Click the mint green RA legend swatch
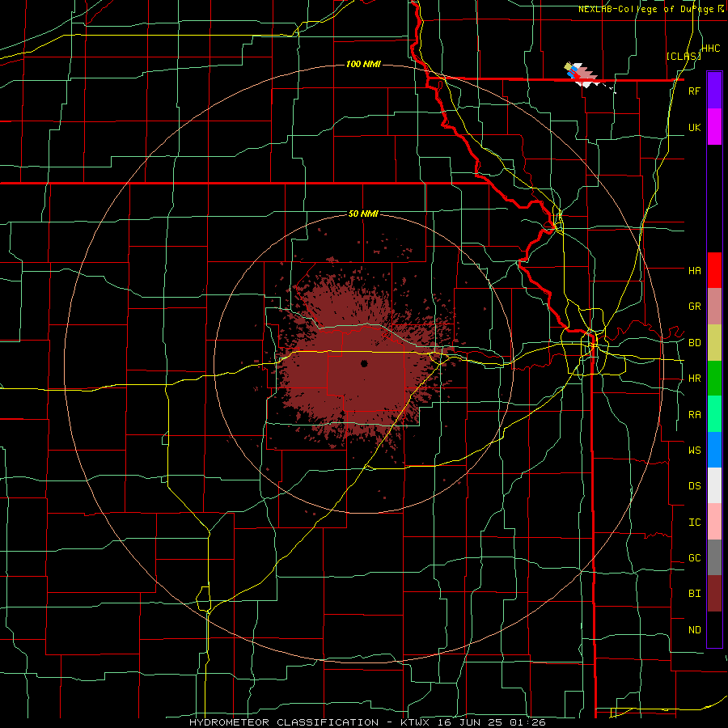The image size is (728, 728). 714,414
